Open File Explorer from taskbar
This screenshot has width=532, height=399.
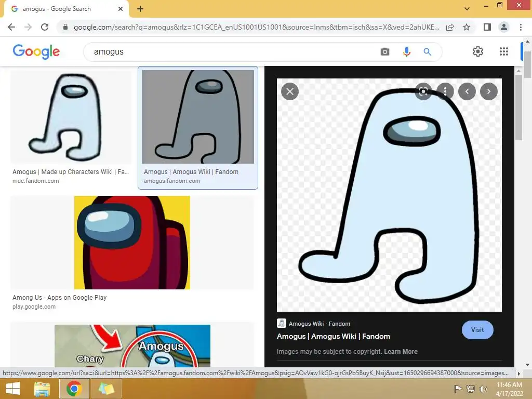[42, 389]
